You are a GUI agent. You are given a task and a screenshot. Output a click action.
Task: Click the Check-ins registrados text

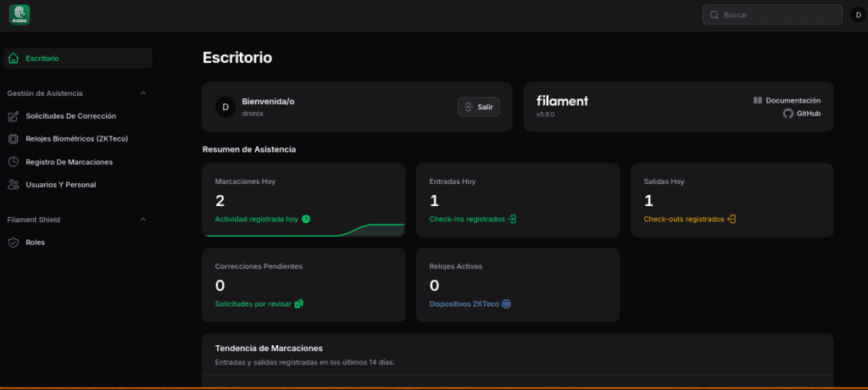coord(467,219)
